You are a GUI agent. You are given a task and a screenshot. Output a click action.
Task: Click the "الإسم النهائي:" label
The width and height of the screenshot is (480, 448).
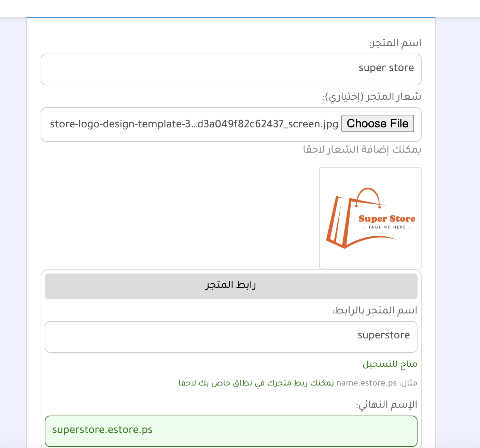click(x=386, y=405)
